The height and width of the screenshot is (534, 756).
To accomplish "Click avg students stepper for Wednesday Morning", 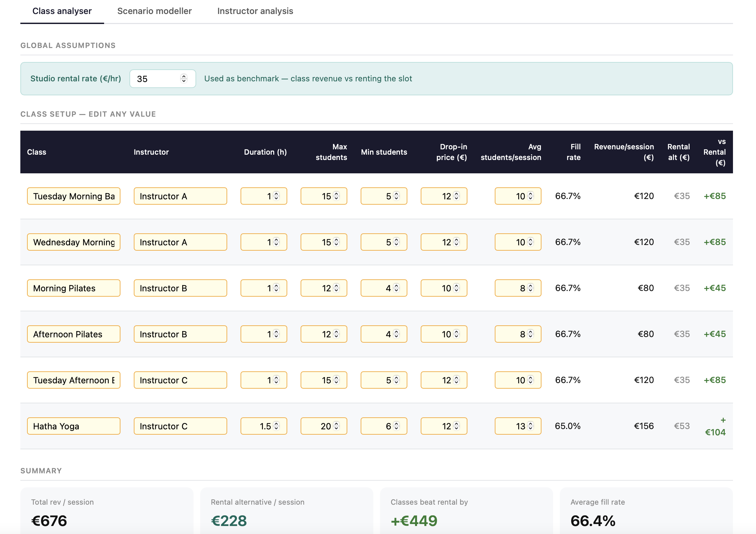I will coord(530,242).
